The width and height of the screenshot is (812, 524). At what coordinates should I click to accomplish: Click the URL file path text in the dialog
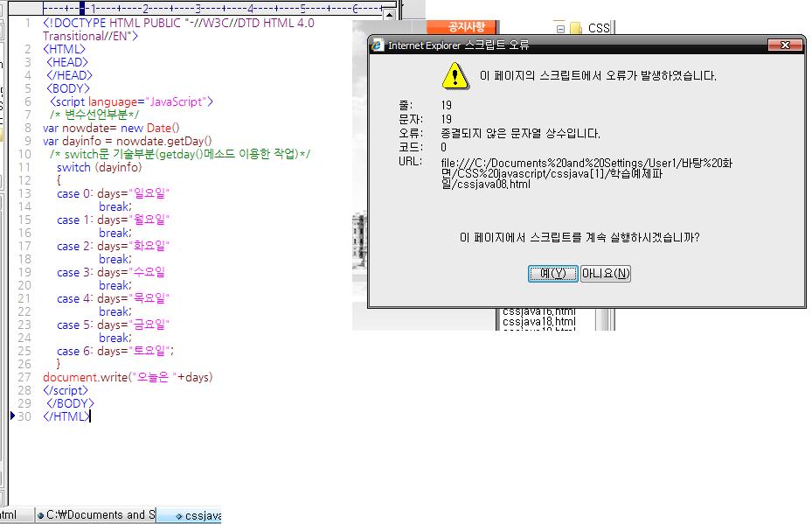[586, 173]
